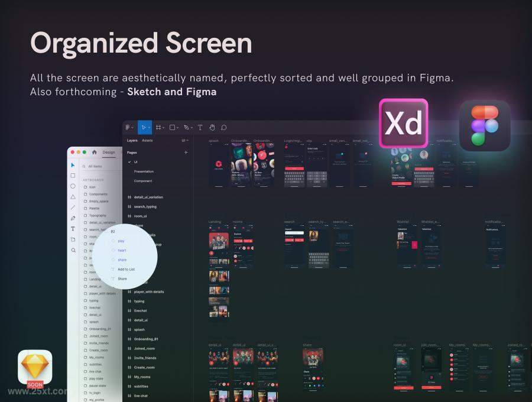Viewport: 532px width, 402px height.
Task: Open the share screen frame thumbnail
Action: 313,369
